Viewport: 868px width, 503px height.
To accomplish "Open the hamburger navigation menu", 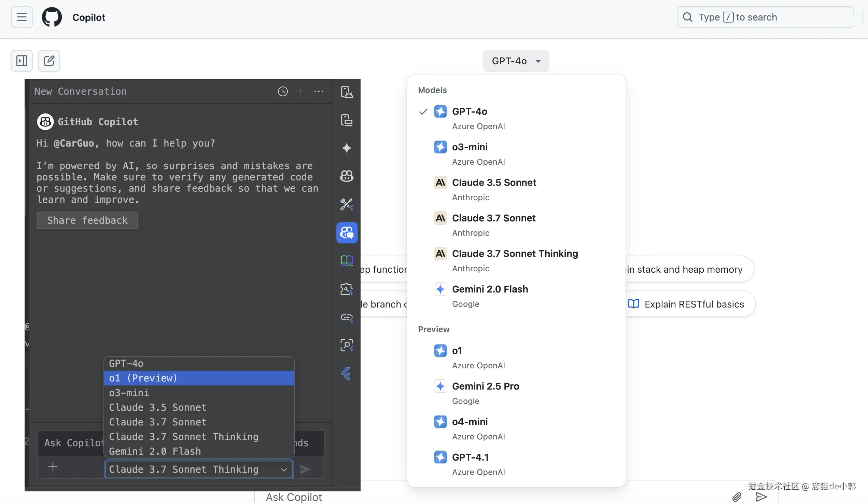I will pos(22,17).
